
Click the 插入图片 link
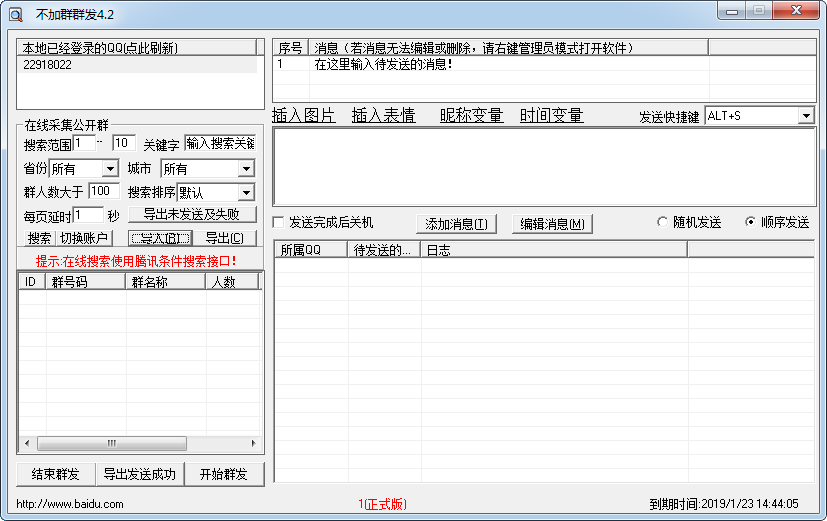click(x=304, y=115)
